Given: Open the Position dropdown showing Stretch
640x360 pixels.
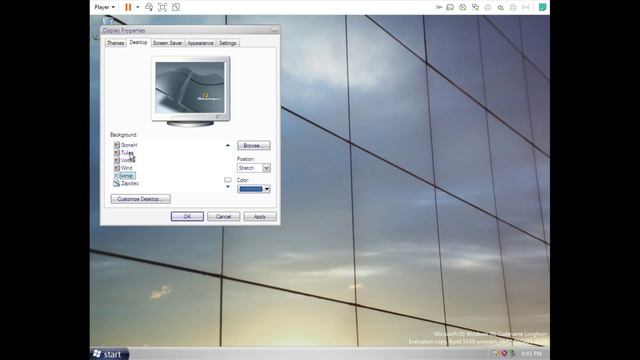Looking at the screenshot, I should click(253, 168).
